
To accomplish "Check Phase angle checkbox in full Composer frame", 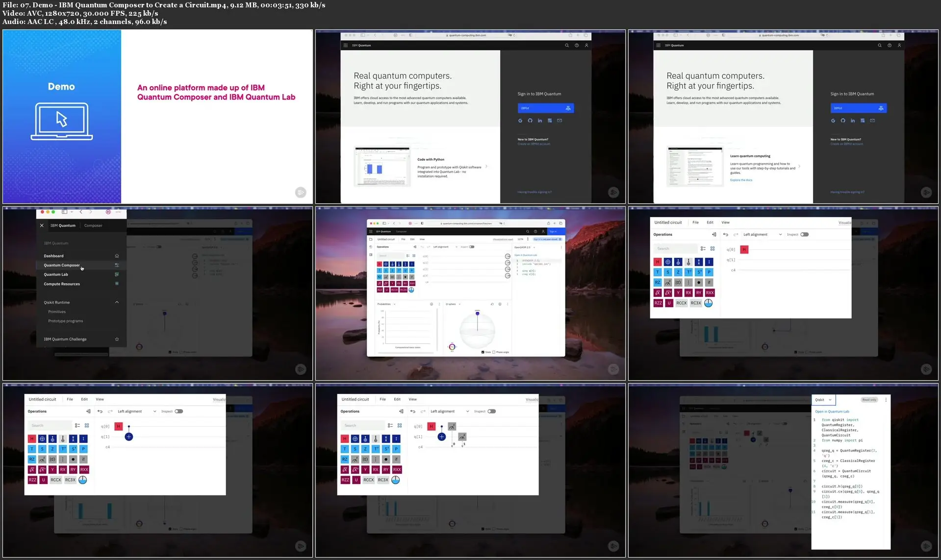I will pos(494,352).
